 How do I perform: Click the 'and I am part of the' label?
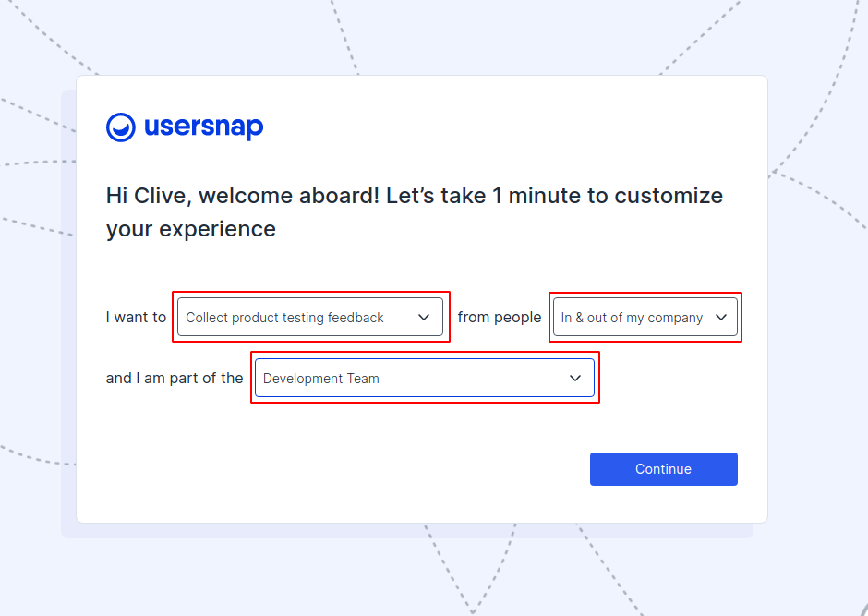click(x=175, y=379)
